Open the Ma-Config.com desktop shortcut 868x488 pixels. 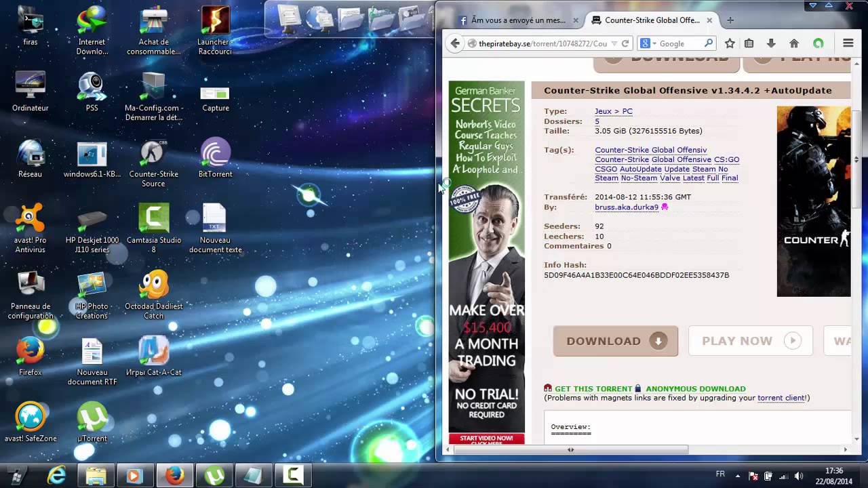click(x=153, y=96)
